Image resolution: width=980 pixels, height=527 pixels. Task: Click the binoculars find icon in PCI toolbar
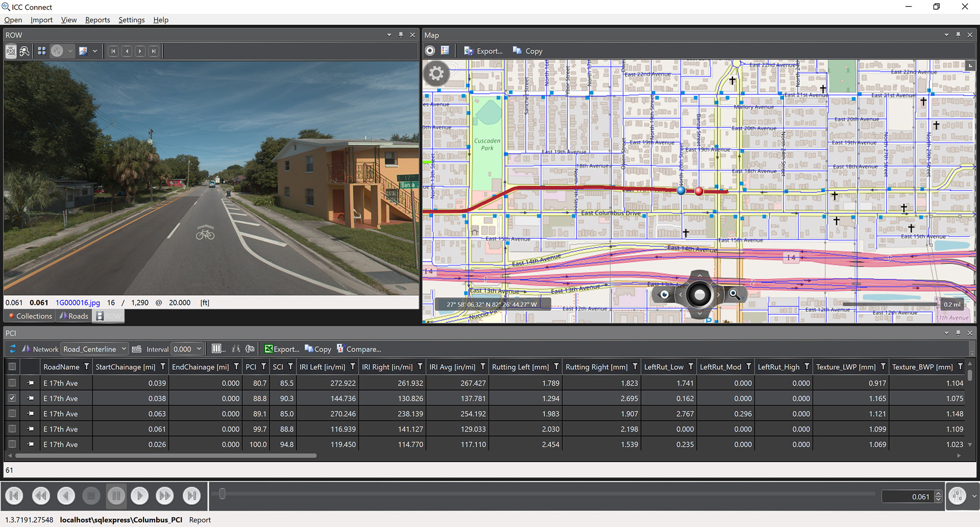click(236, 349)
